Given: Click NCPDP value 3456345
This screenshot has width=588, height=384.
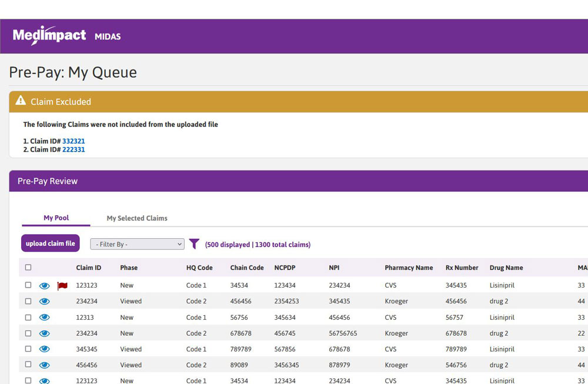Looking at the screenshot, I should (286, 365).
